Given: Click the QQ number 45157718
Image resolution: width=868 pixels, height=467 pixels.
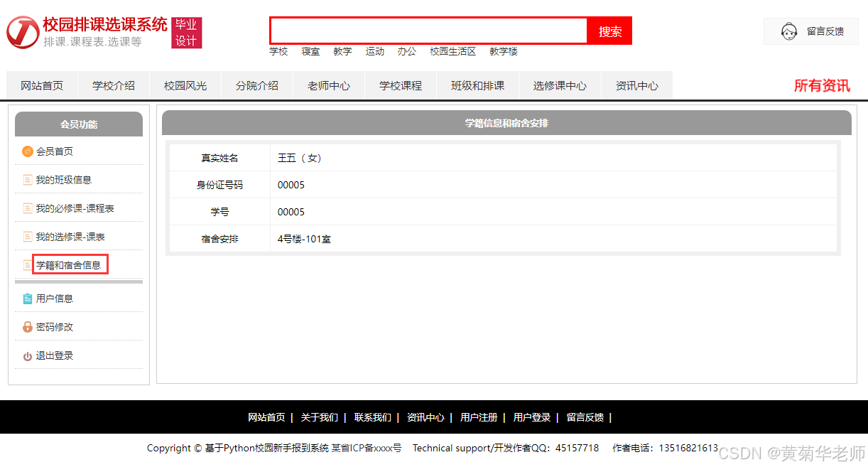Looking at the screenshot, I should coord(577,448).
